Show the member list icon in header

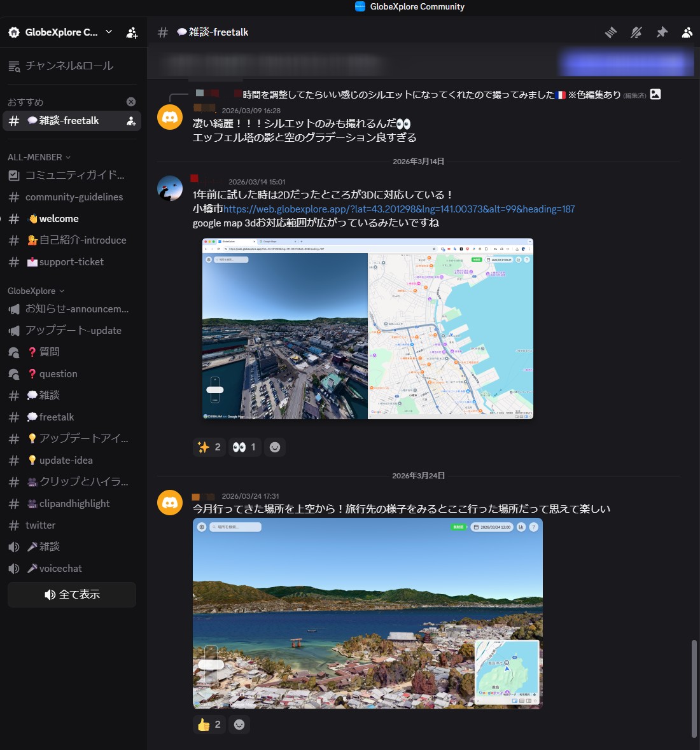tap(687, 32)
